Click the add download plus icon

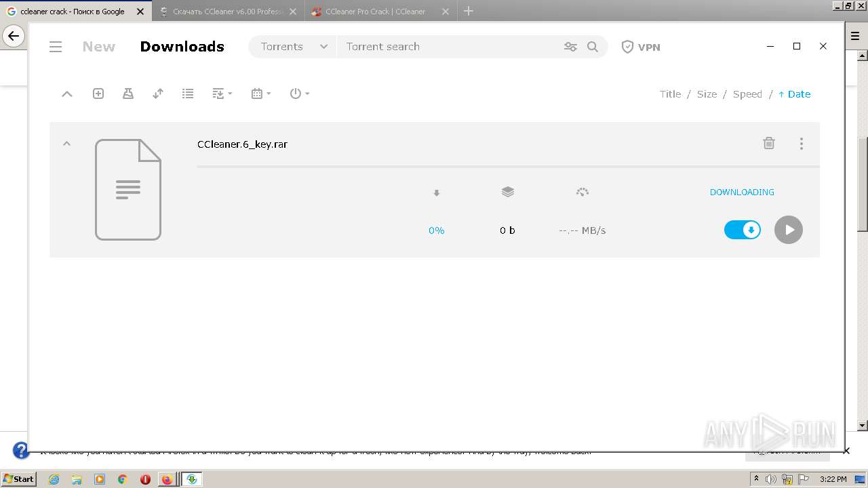pyautogui.click(x=98, y=94)
